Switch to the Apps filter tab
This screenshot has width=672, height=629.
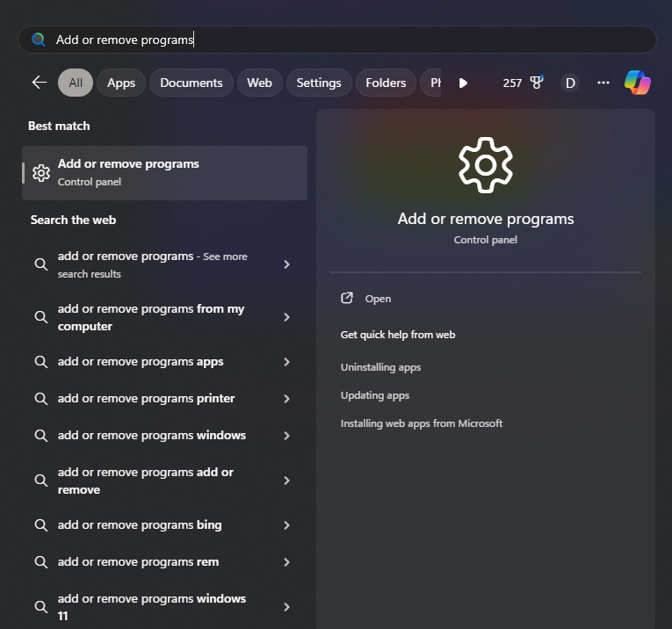(121, 83)
